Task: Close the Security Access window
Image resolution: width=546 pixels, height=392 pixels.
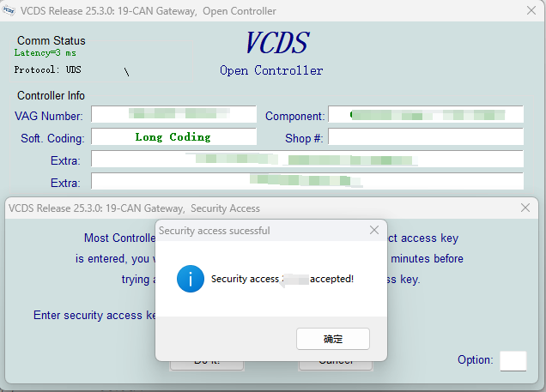Action: (x=525, y=208)
